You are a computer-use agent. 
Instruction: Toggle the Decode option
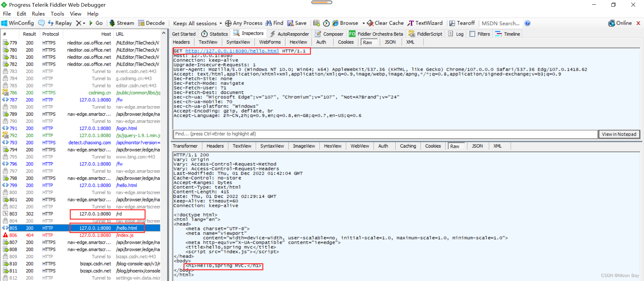(151, 23)
